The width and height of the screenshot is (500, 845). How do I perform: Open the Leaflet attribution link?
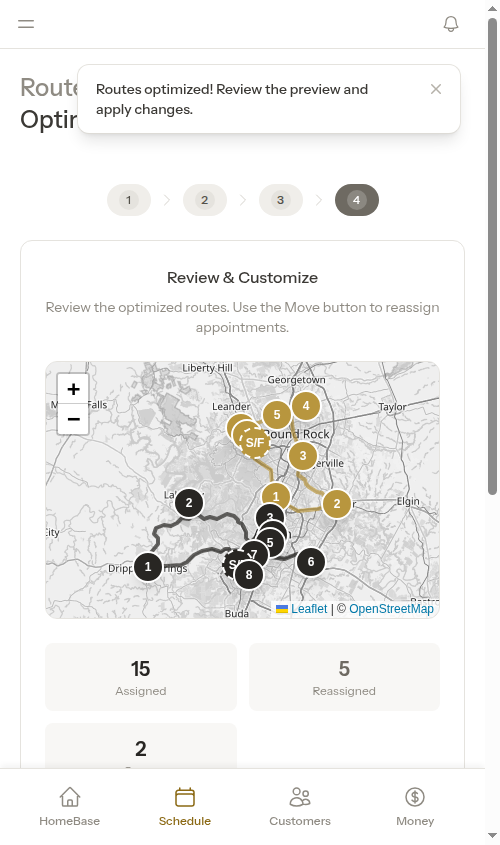(x=302, y=609)
